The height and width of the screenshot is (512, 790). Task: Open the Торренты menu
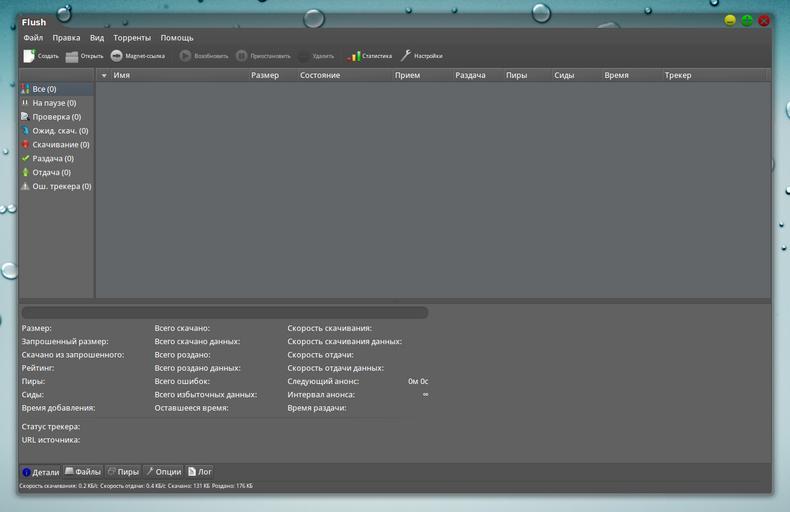[132, 38]
